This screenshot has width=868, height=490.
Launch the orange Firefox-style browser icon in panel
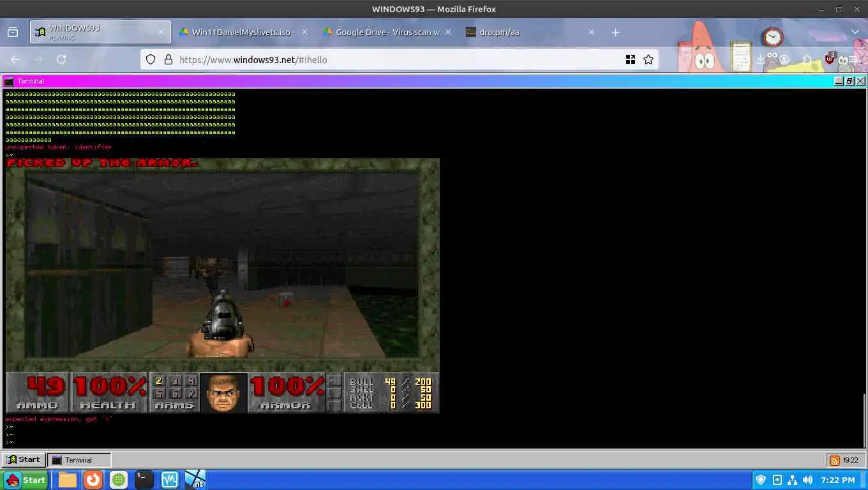tap(93, 480)
